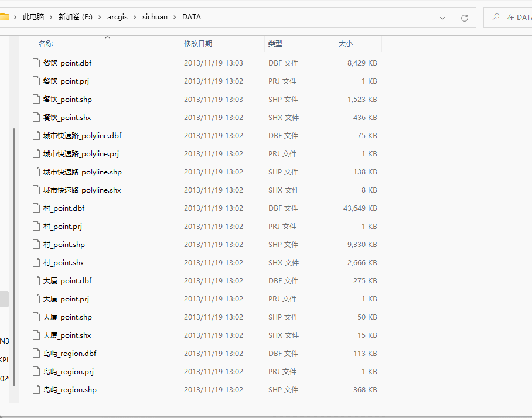Select file icon of 岛屿_region.shp
The image size is (532, 418).
coord(36,389)
